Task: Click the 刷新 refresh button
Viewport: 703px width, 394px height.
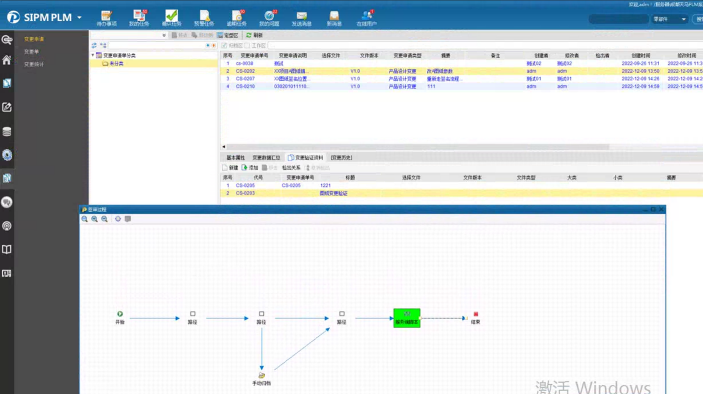Action: point(255,35)
